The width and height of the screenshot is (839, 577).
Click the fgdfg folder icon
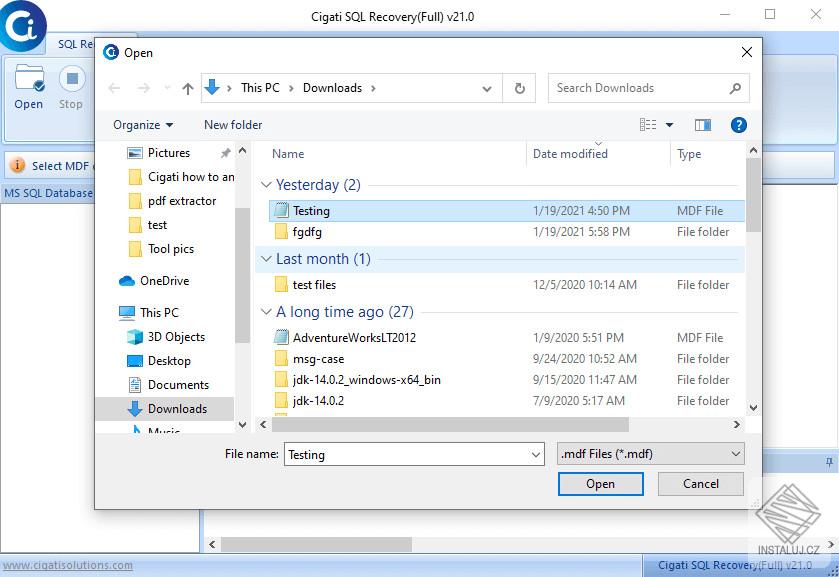pos(281,232)
